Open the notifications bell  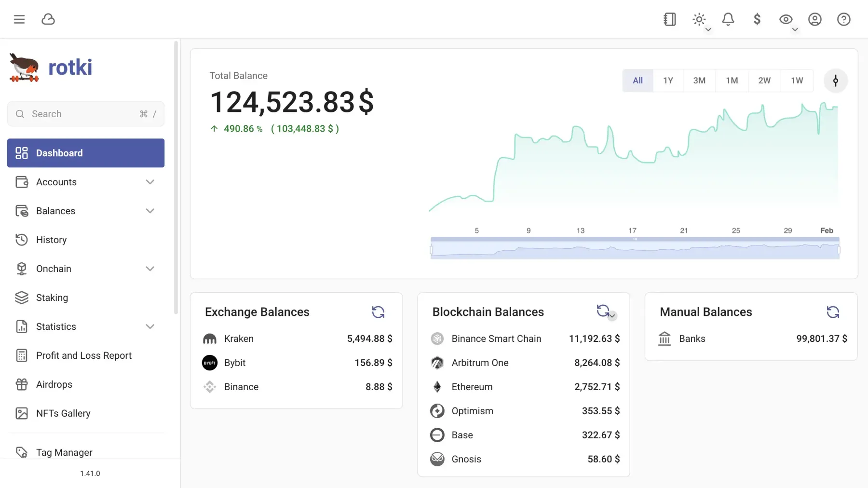click(728, 19)
